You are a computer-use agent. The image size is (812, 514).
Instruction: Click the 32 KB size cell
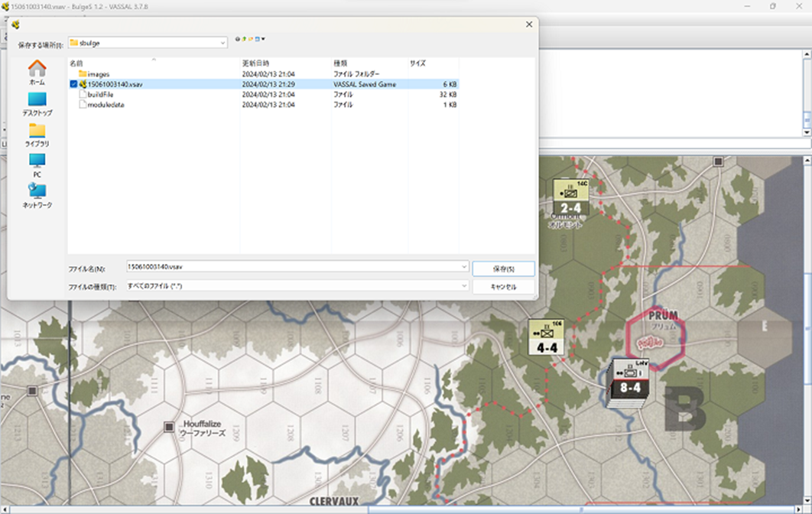448,94
